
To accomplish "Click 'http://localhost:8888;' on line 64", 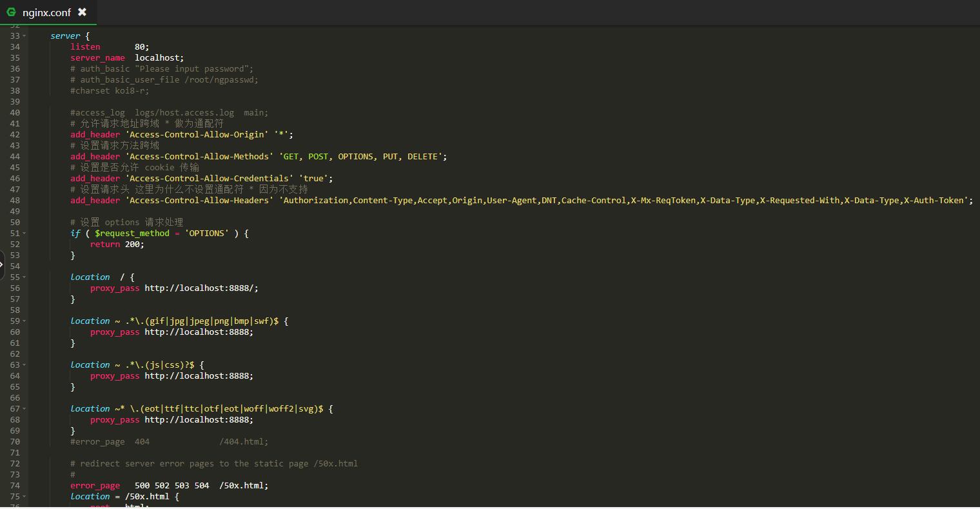I will (x=199, y=375).
